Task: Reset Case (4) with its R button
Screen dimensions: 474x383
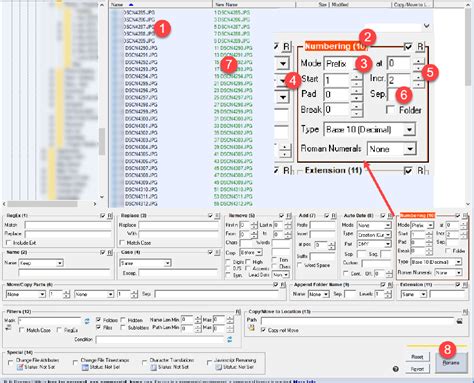Action: tap(218, 253)
